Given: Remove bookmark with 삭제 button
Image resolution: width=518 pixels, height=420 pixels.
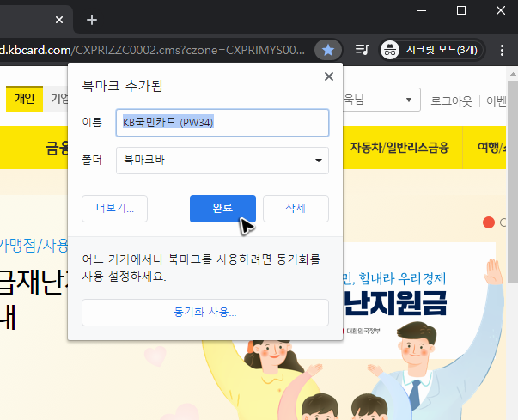Looking at the screenshot, I should 296,209.
